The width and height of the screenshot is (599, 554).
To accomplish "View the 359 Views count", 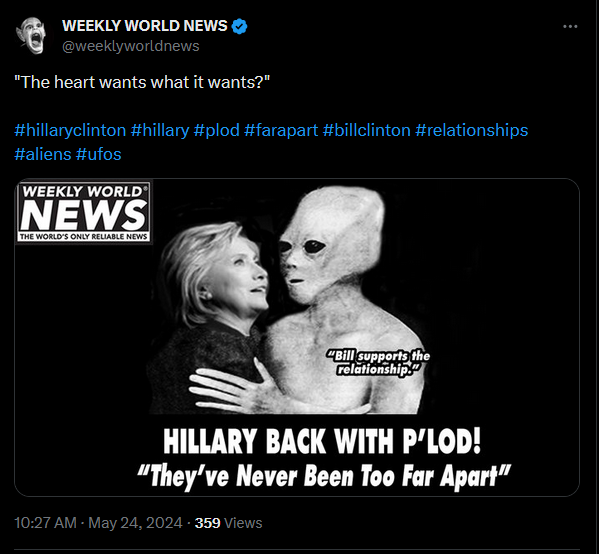I will (228, 523).
